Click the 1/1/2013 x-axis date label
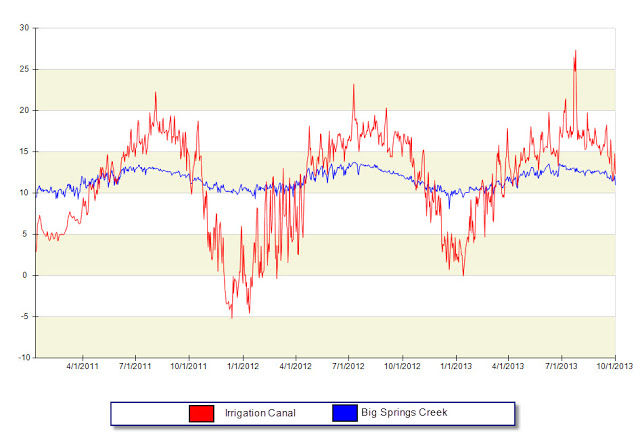 [x=456, y=366]
